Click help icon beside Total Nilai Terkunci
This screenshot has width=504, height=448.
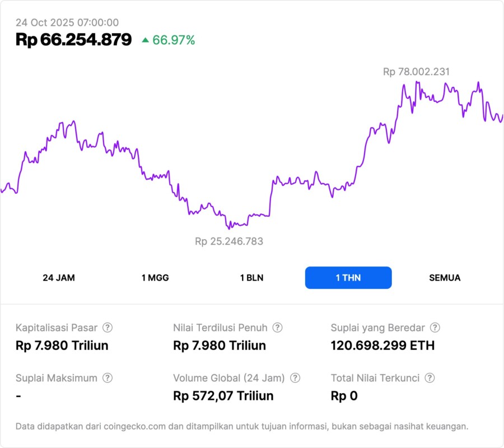(x=430, y=378)
